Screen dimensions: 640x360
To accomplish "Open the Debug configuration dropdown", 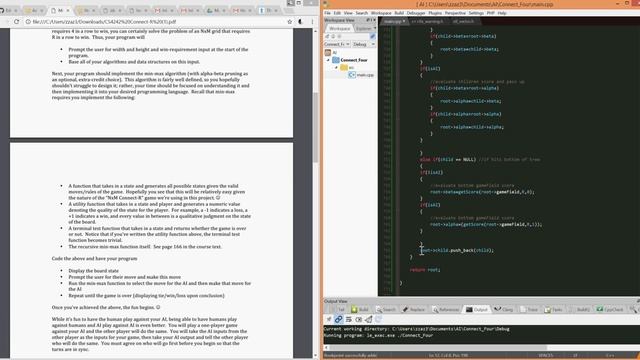I will point(364,44).
